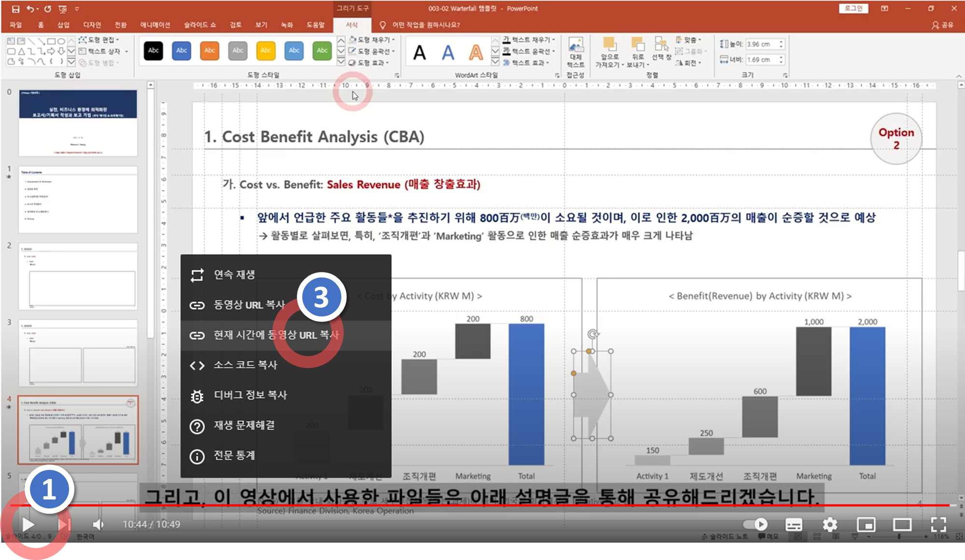Screen dimensions: 965x560
Task: Apply the light blue Abc shape style
Action: tap(294, 50)
